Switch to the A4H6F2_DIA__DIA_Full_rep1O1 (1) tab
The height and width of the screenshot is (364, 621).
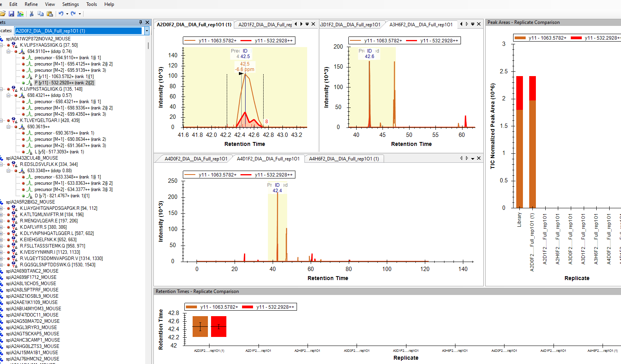344,159
